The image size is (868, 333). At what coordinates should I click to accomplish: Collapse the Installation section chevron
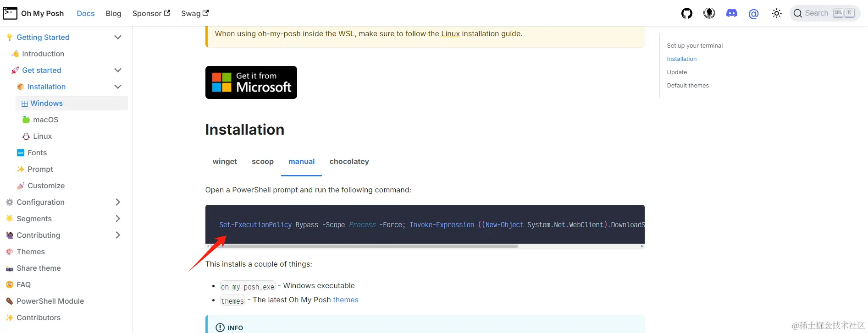pos(118,87)
